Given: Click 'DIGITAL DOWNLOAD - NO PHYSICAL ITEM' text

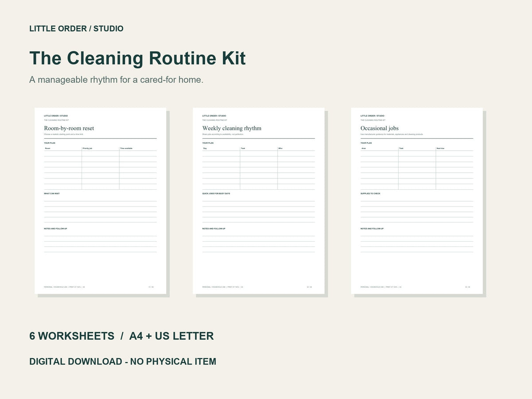Looking at the screenshot, I should pyautogui.click(x=123, y=361).
